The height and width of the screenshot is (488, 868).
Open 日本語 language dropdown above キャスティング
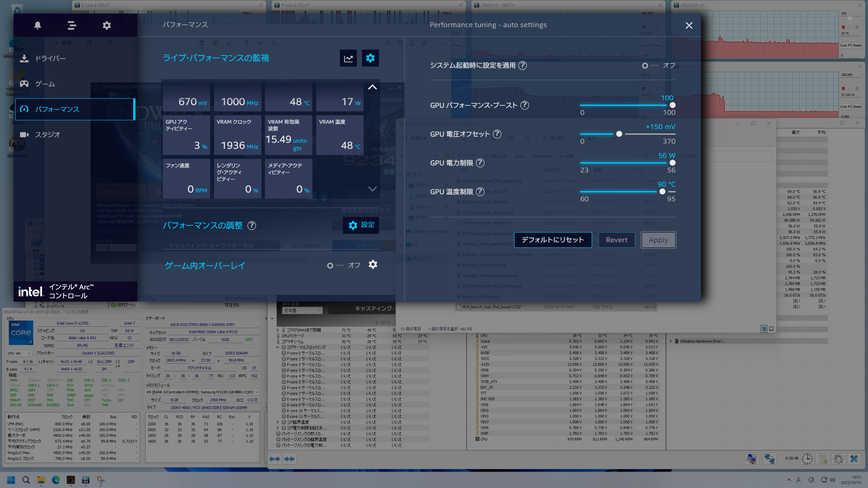pyautogui.click(x=302, y=310)
